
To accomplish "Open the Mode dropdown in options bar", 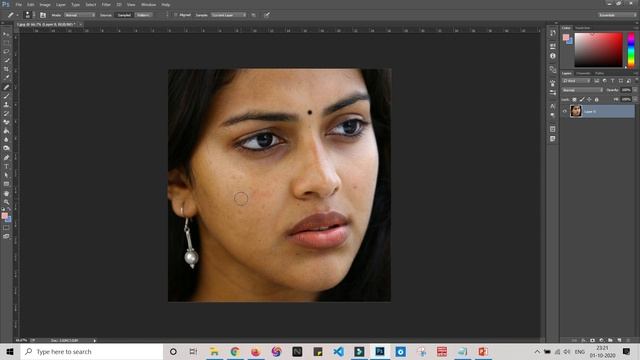I will pos(80,15).
